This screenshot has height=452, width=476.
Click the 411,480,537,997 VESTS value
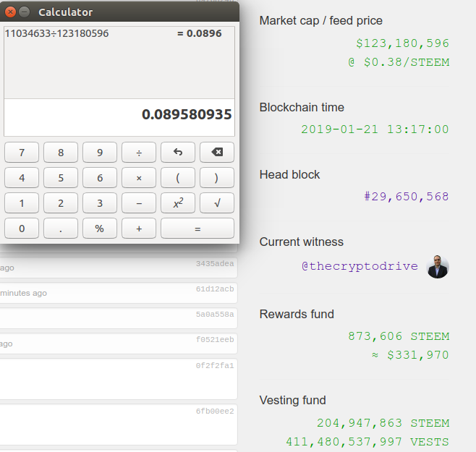point(367,442)
